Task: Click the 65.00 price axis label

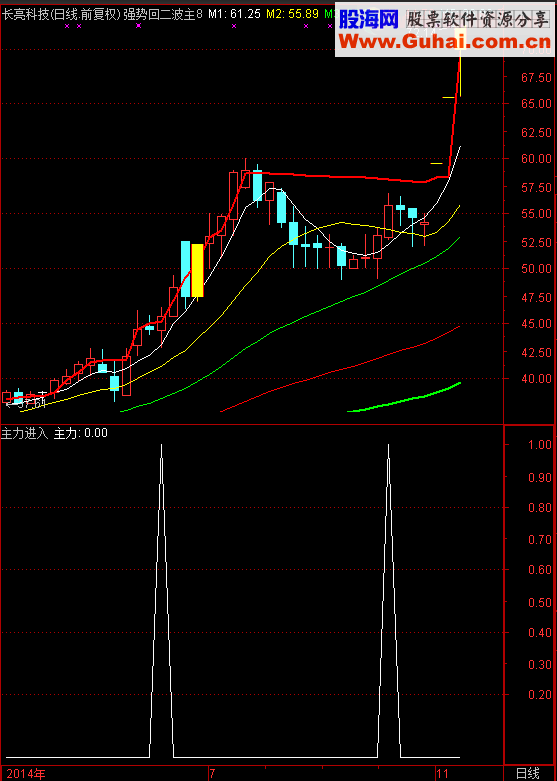Action: click(x=538, y=104)
